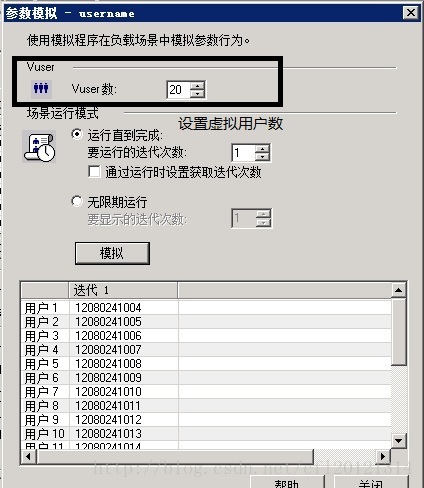
Task: Click the table's scroll down arrow
Action: tap(398, 441)
